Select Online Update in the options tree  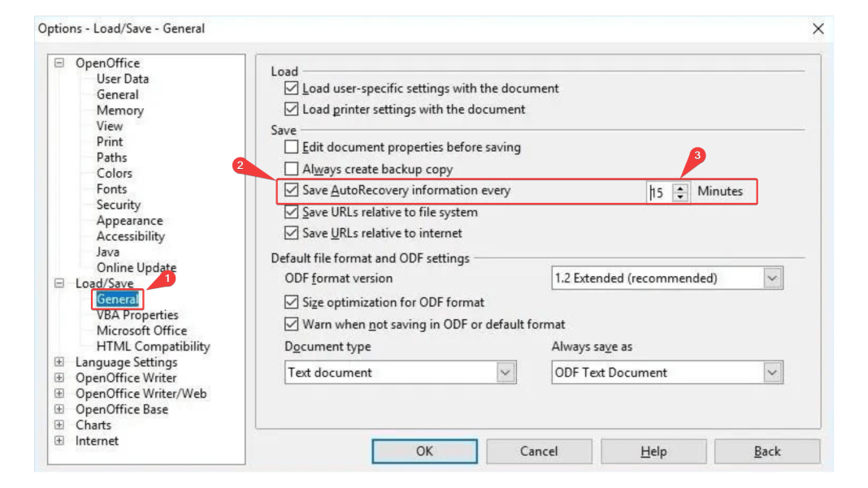coord(137,268)
